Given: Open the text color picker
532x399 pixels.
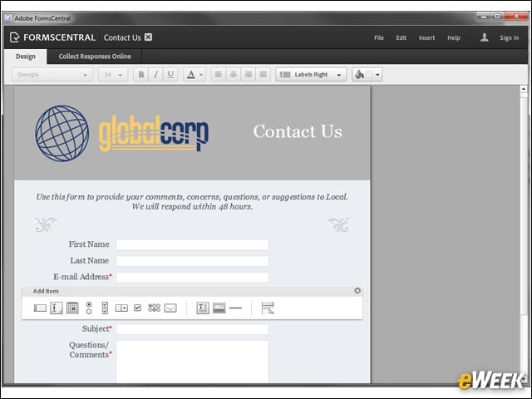Looking at the screenshot, I should click(x=195, y=75).
